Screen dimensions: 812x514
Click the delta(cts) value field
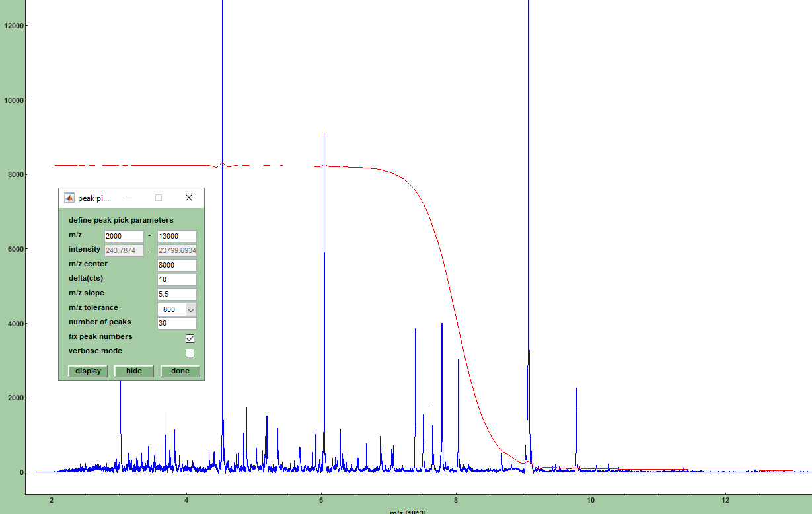[176, 279]
